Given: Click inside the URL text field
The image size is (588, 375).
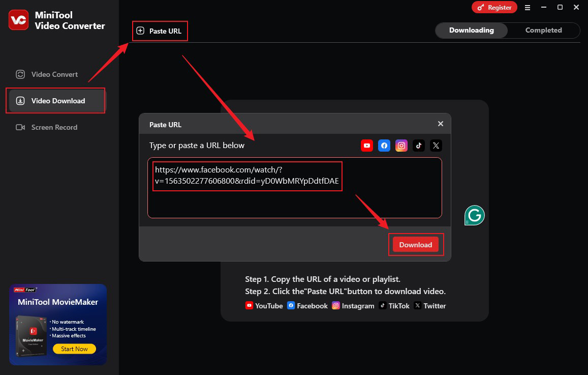Looking at the screenshot, I should coord(295,188).
